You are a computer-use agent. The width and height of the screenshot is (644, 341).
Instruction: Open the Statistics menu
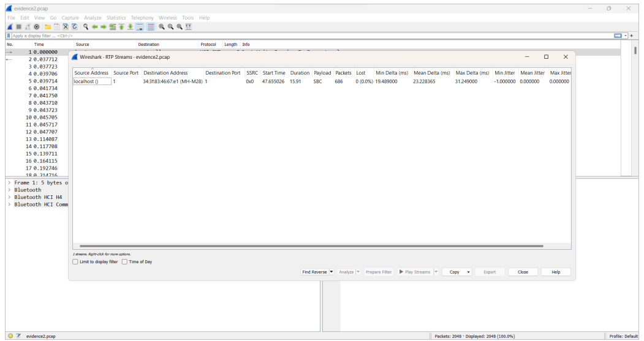coord(116,18)
